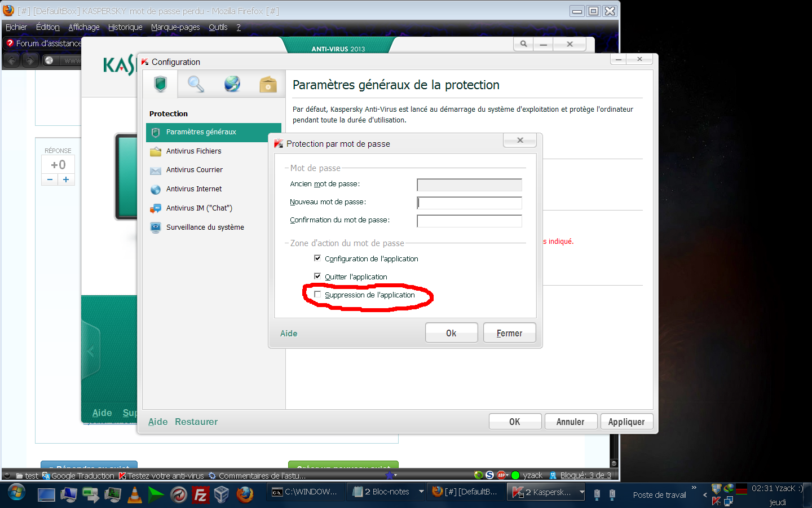Screen dimensions: 812x508
Task: Expand hidden system tray icons arrow
Action: (705, 495)
